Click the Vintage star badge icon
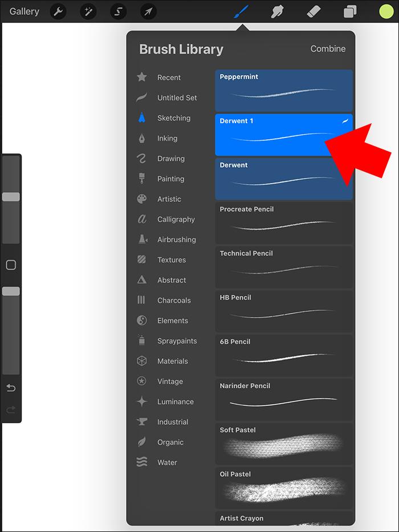Viewport: 399px width, 532px height. (x=142, y=381)
